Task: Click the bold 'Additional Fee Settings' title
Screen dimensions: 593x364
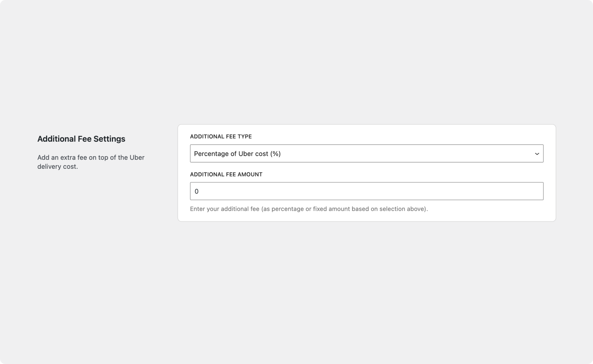Action: pyautogui.click(x=81, y=138)
